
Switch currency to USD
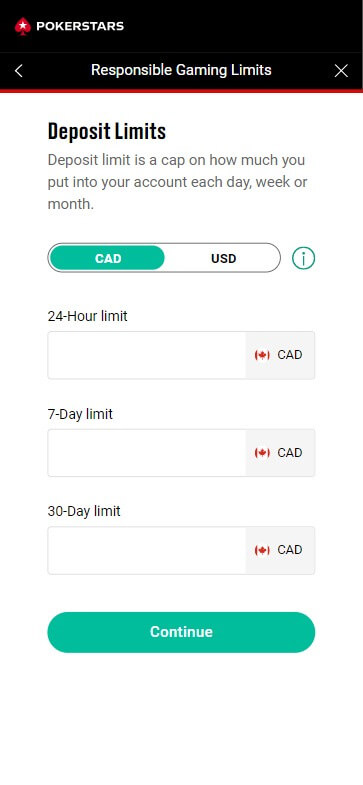click(x=223, y=258)
